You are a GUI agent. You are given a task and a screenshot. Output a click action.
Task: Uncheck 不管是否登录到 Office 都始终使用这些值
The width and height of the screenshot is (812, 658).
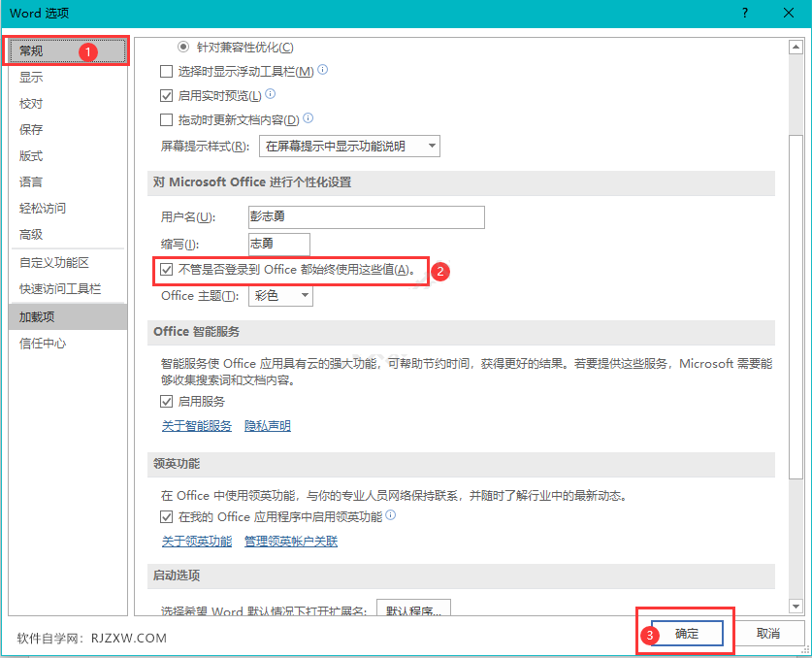(165, 271)
